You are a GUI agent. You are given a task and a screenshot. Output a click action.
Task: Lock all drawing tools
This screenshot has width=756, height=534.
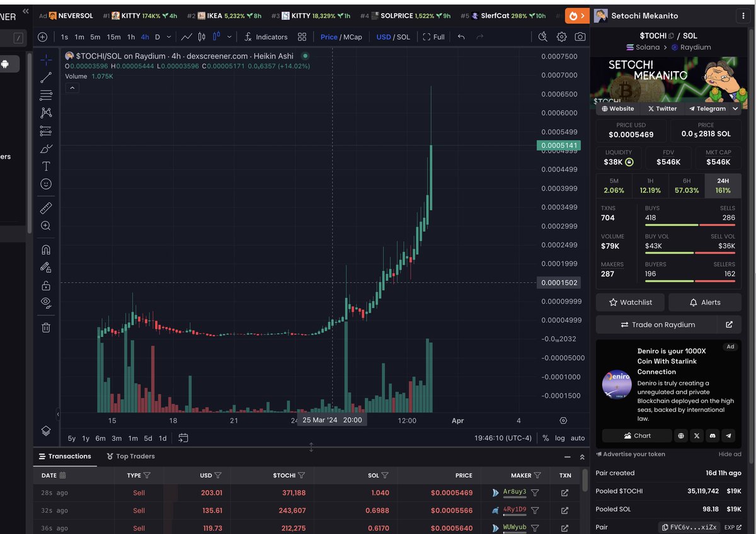click(46, 285)
